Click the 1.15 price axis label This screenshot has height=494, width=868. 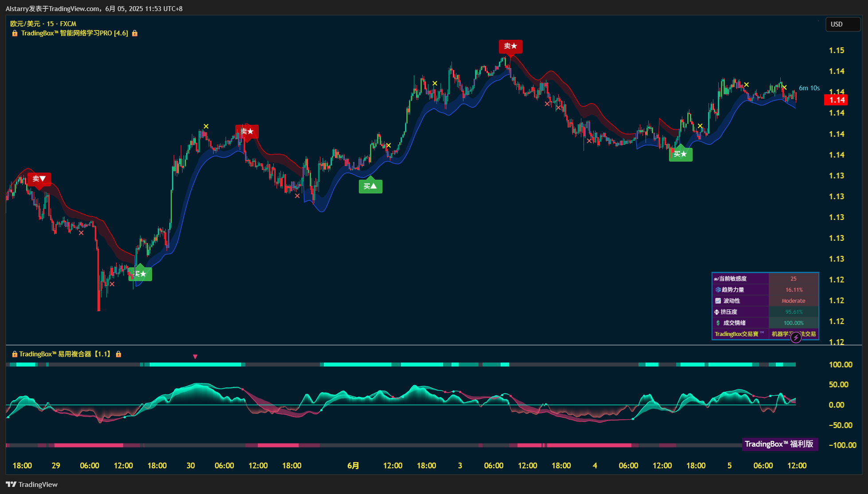(837, 50)
